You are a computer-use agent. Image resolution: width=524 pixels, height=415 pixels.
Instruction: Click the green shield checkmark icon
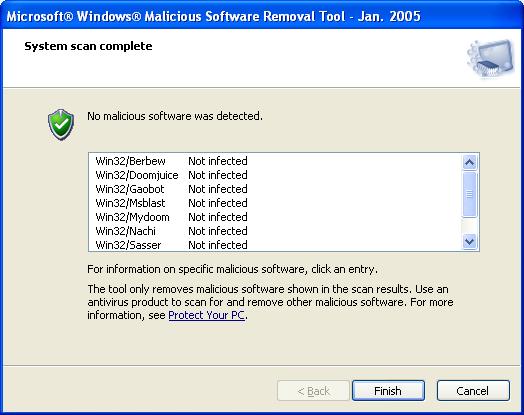[61, 124]
